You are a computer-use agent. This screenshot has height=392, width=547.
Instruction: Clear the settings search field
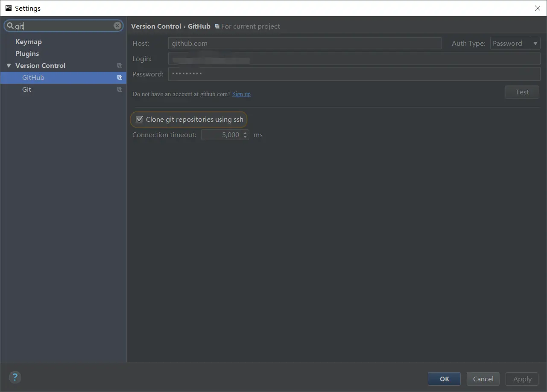tap(117, 26)
